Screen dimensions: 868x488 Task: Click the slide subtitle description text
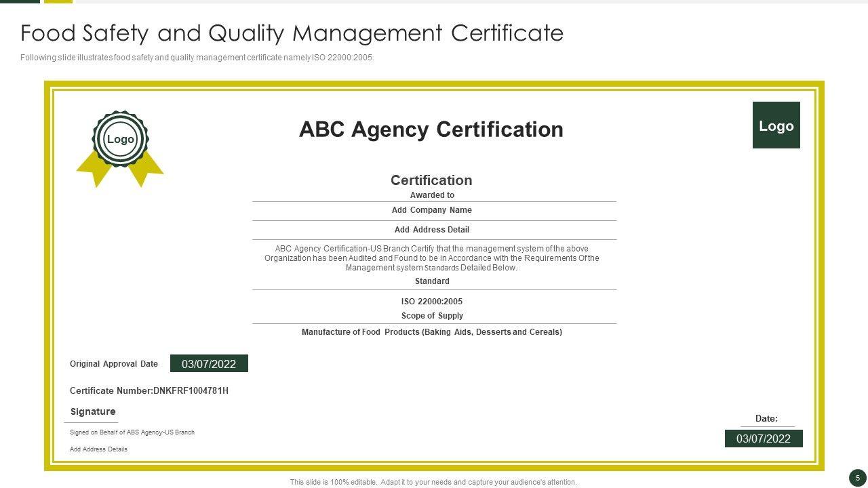(197, 58)
